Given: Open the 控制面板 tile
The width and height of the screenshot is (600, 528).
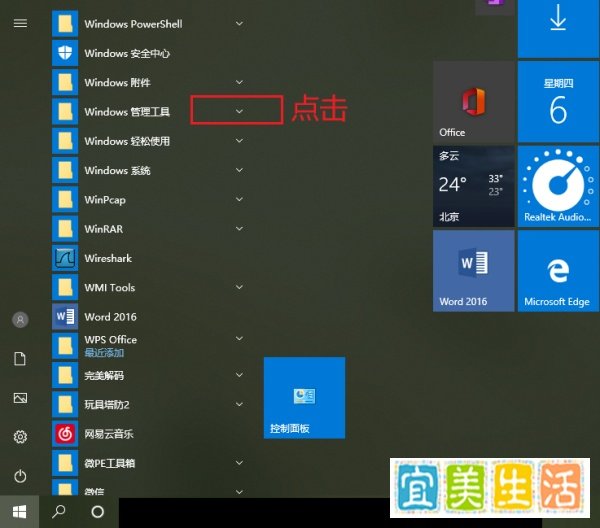Looking at the screenshot, I should pos(305,398).
